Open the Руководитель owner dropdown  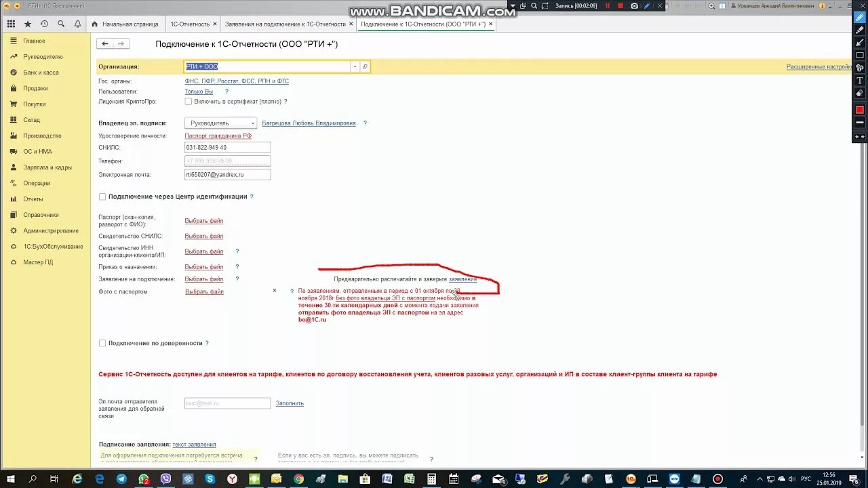point(221,123)
